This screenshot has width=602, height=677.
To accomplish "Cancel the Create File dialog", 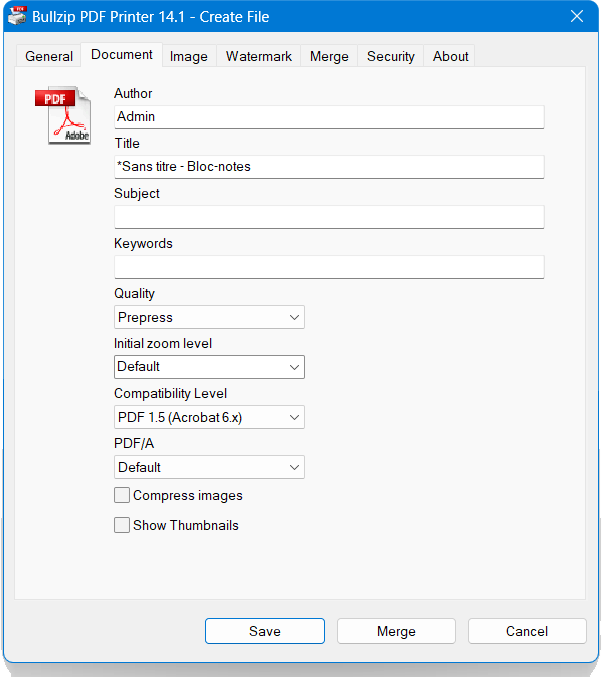I will tap(527, 631).
